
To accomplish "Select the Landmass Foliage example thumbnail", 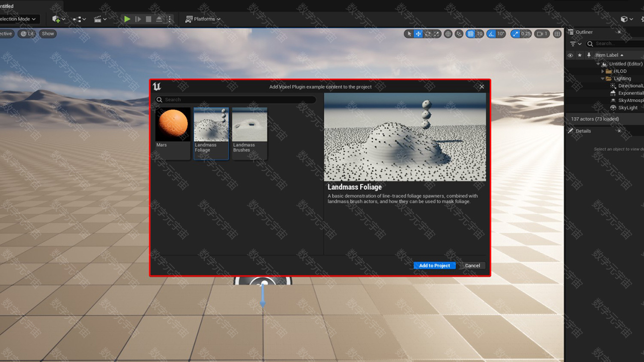I will tap(211, 133).
